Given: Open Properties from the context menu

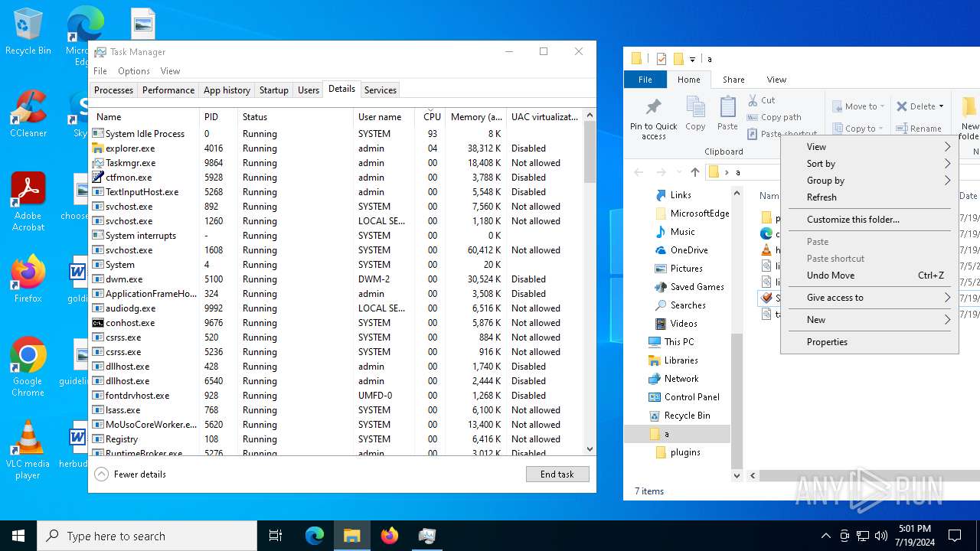Looking at the screenshot, I should click(870, 342).
